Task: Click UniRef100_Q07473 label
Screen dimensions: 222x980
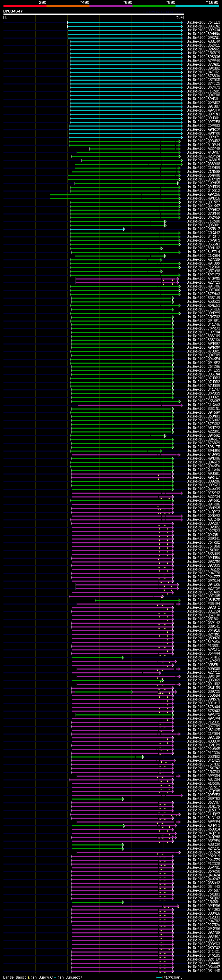Action: pyautogui.click(x=203, y=88)
